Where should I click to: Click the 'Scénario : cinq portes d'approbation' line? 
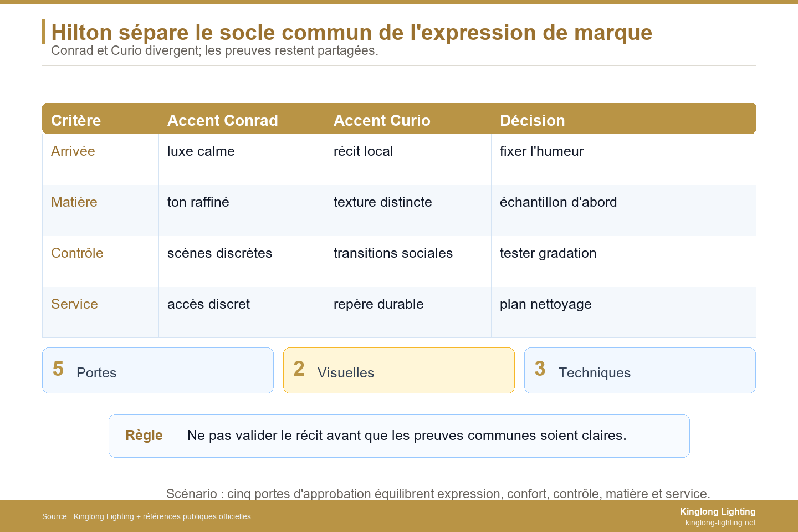[x=438, y=494]
